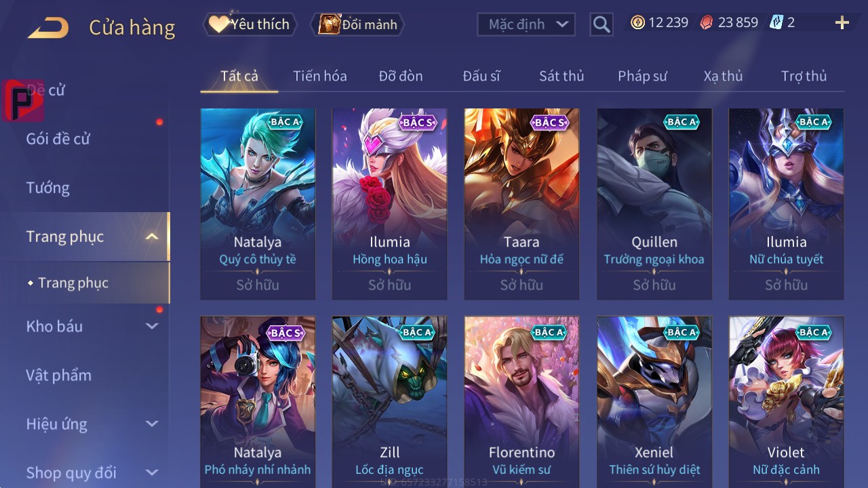Open the search magnifier icon
This screenshot has width=868, height=488.
click(601, 24)
